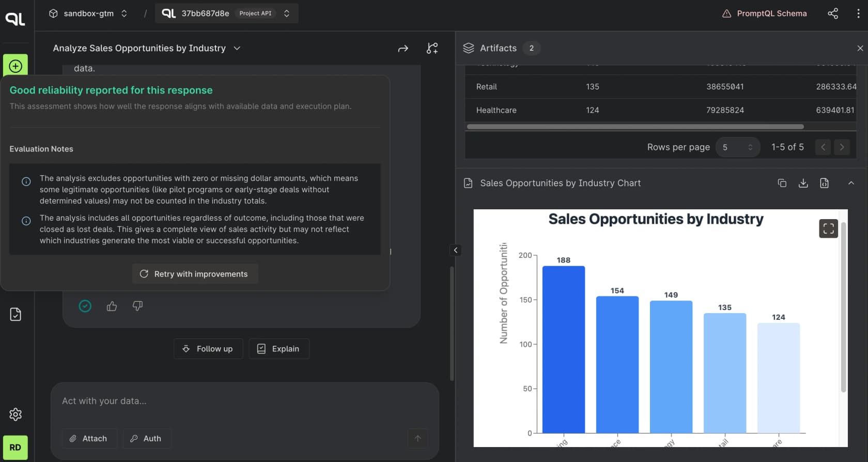
Task: Click the Follow up button
Action: [208, 349]
